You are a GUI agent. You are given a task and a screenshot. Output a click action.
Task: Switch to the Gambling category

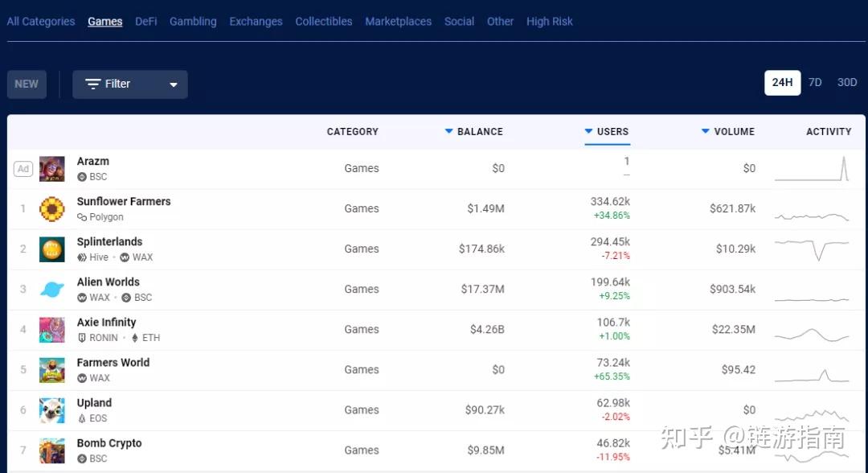[193, 22]
